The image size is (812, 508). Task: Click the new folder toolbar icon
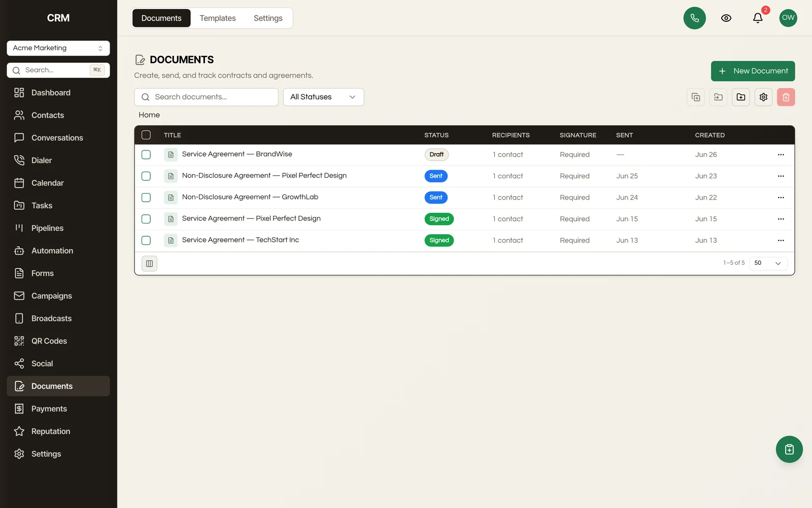click(741, 97)
